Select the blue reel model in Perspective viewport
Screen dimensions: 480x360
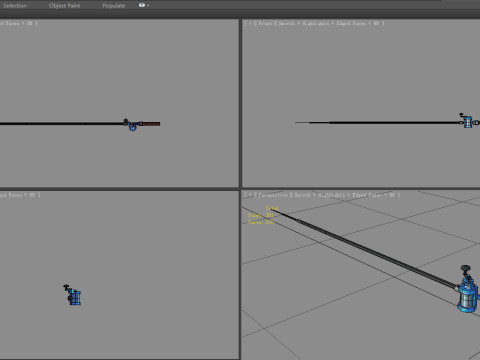467,297
